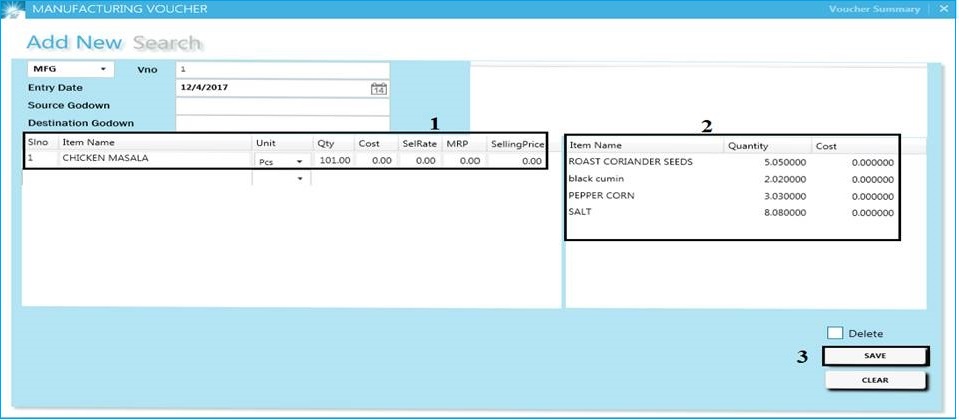Viewport: 959px width, 420px height.
Task: Click the MRP cell of Chicken Masala row
Action: pos(464,161)
